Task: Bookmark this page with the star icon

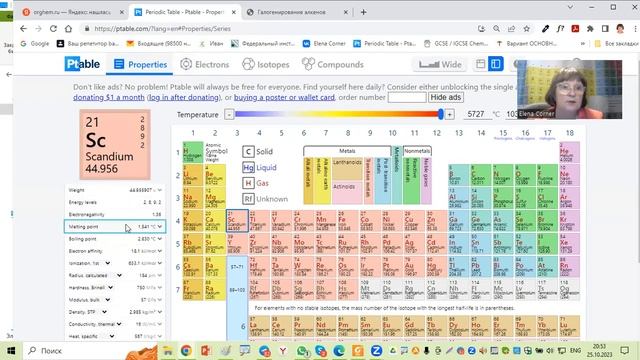Action: [527, 29]
